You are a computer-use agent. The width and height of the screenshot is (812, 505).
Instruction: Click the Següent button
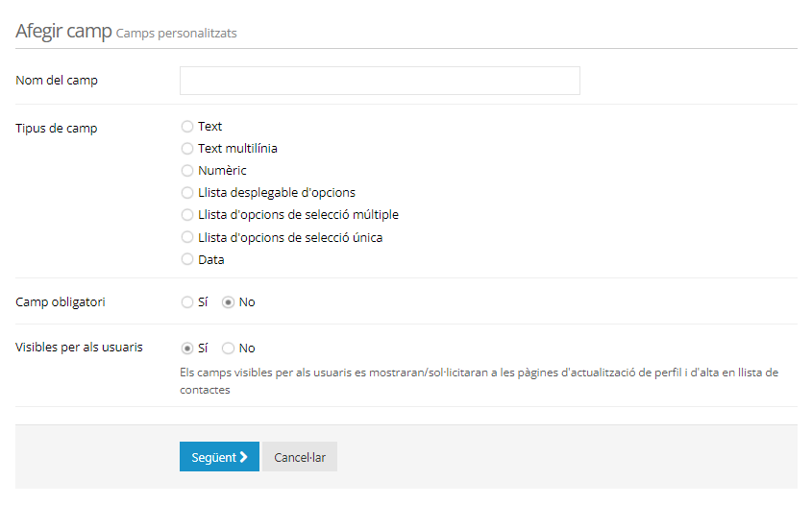pos(219,457)
